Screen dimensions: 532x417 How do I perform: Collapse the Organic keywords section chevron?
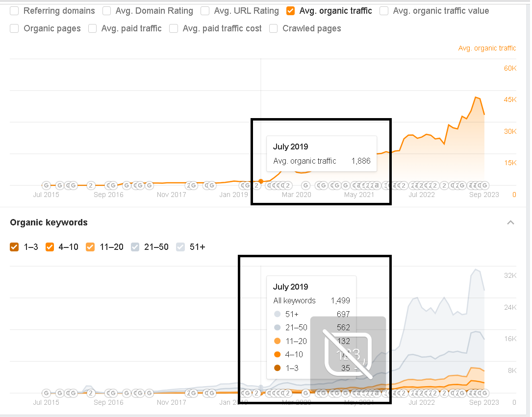click(510, 222)
